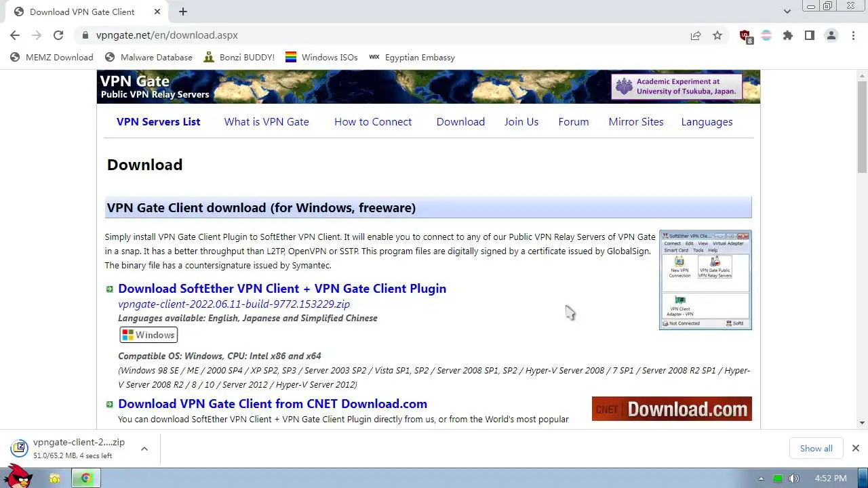
Task: Open the Chrome three-dot menu
Action: (x=853, y=35)
